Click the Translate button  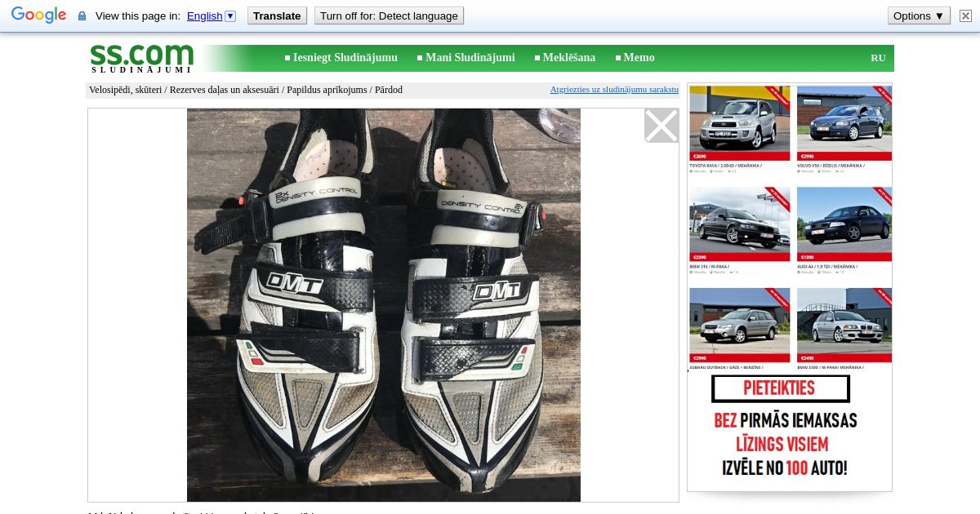pos(277,16)
